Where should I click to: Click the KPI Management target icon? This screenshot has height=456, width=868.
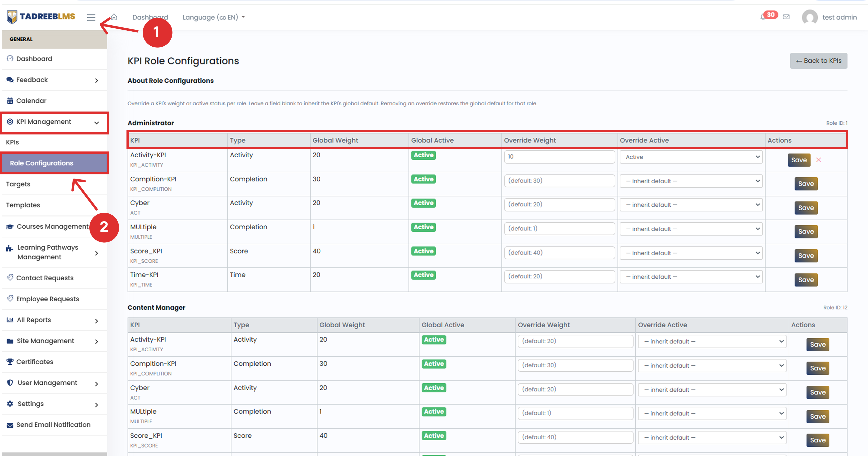pos(10,121)
